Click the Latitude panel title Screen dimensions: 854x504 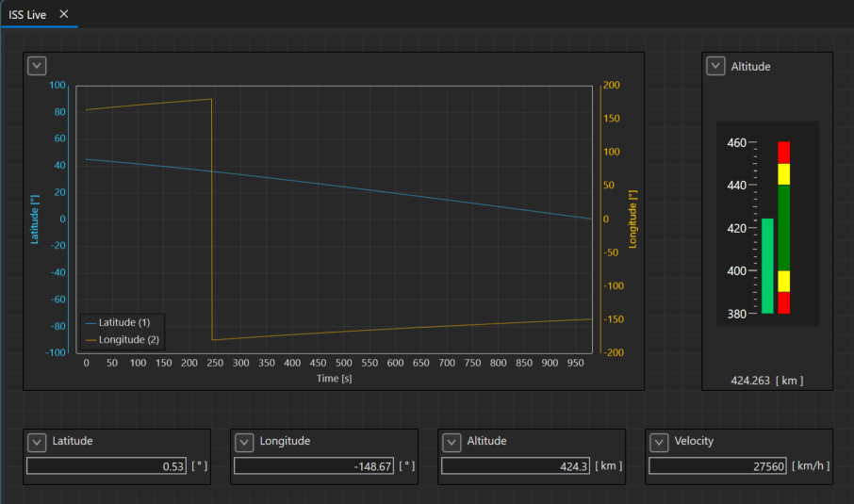click(73, 441)
